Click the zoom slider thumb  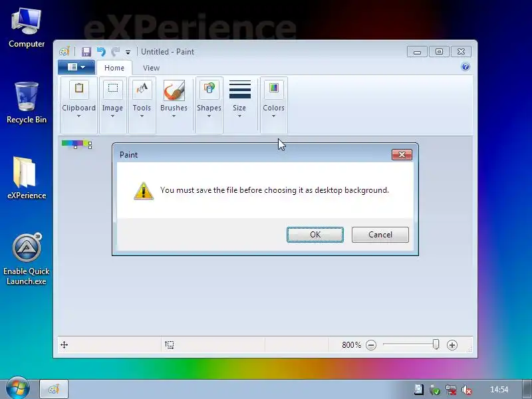click(436, 344)
